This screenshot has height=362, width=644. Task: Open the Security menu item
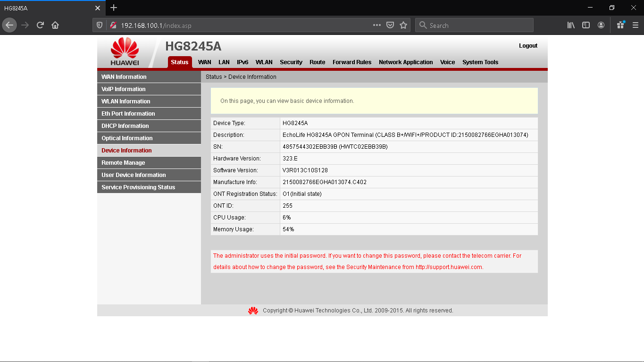click(x=291, y=62)
